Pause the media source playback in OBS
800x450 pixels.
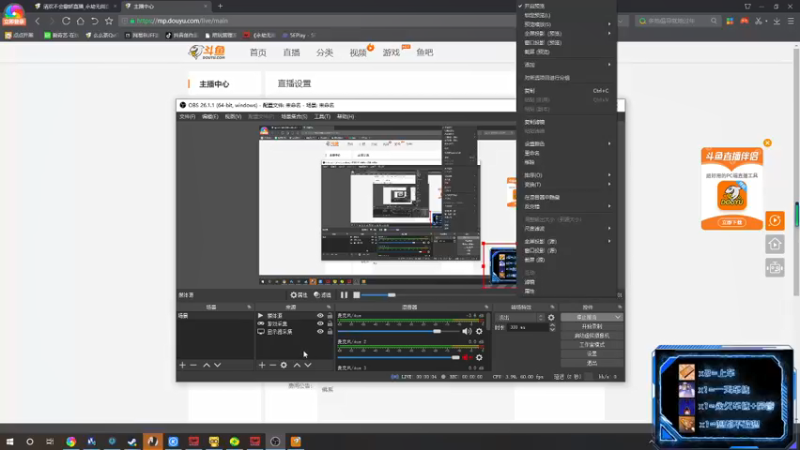point(344,295)
